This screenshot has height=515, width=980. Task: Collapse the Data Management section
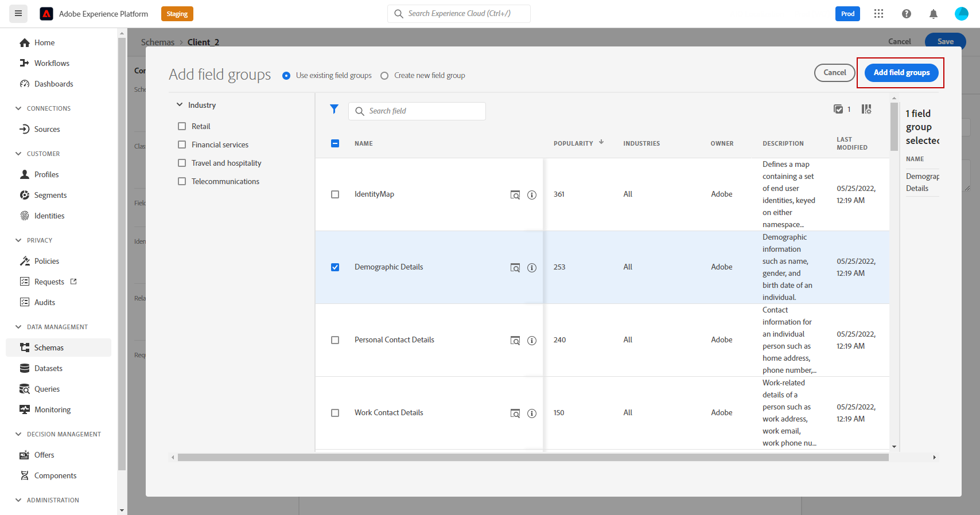click(x=18, y=327)
